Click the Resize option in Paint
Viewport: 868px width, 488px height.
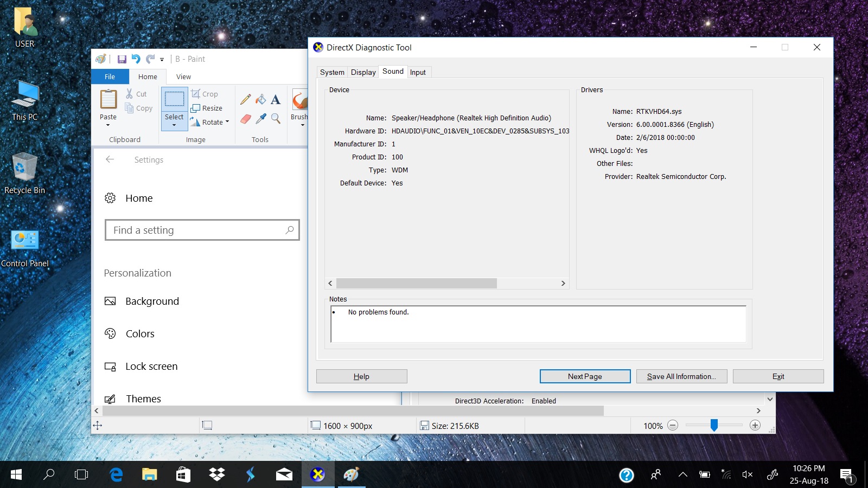[x=207, y=108]
